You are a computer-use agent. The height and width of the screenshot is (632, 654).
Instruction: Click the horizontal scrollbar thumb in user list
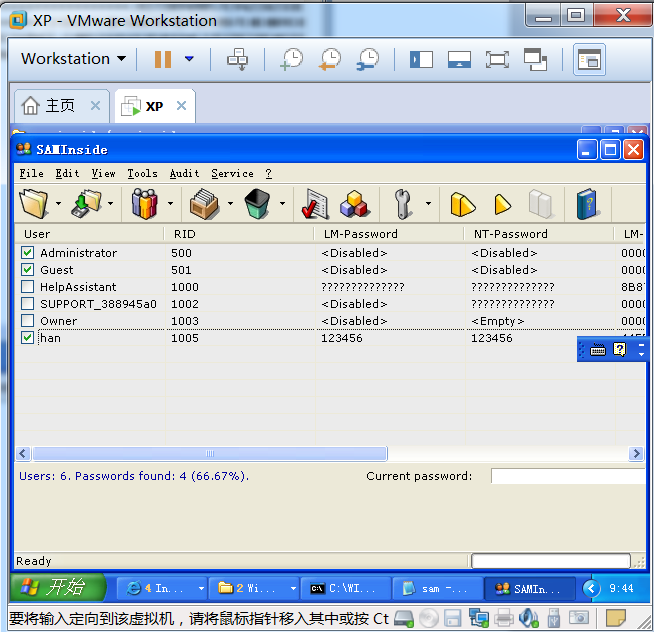[210, 453]
